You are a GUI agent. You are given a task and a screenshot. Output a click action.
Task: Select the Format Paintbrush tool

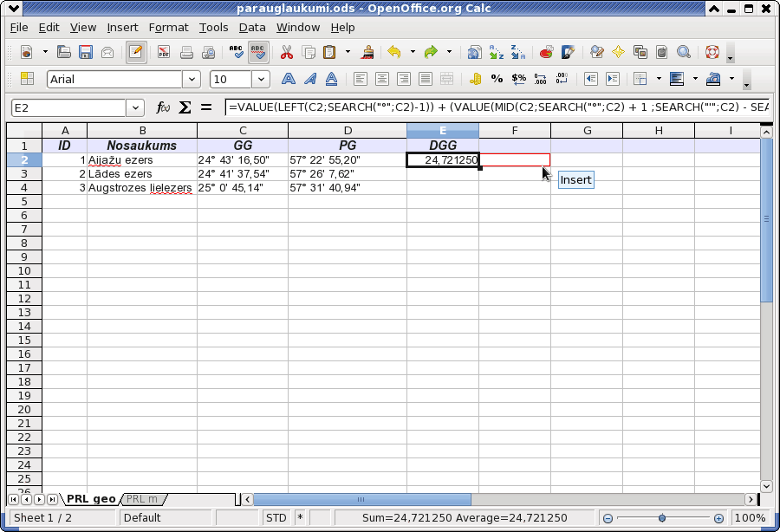367,52
